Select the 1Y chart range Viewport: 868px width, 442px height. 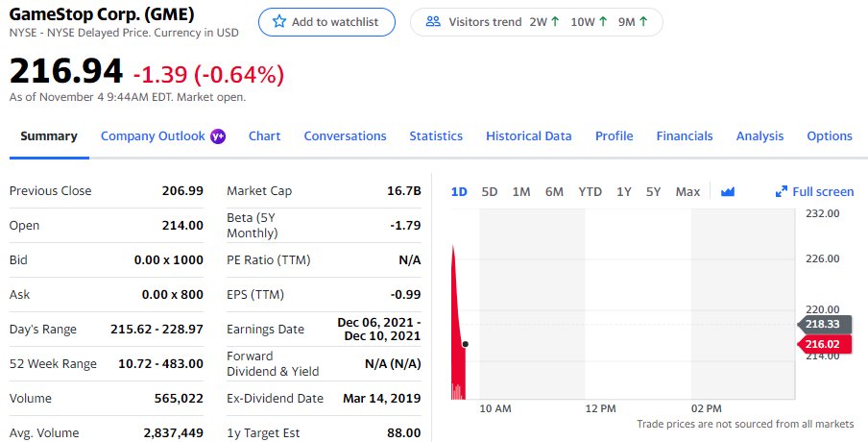pos(624,191)
